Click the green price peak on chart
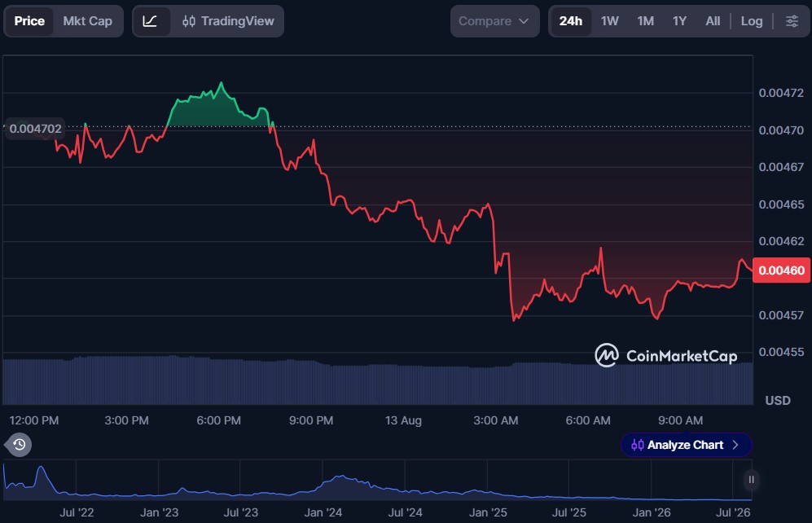Screen dimensions: 812x523 [222, 83]
